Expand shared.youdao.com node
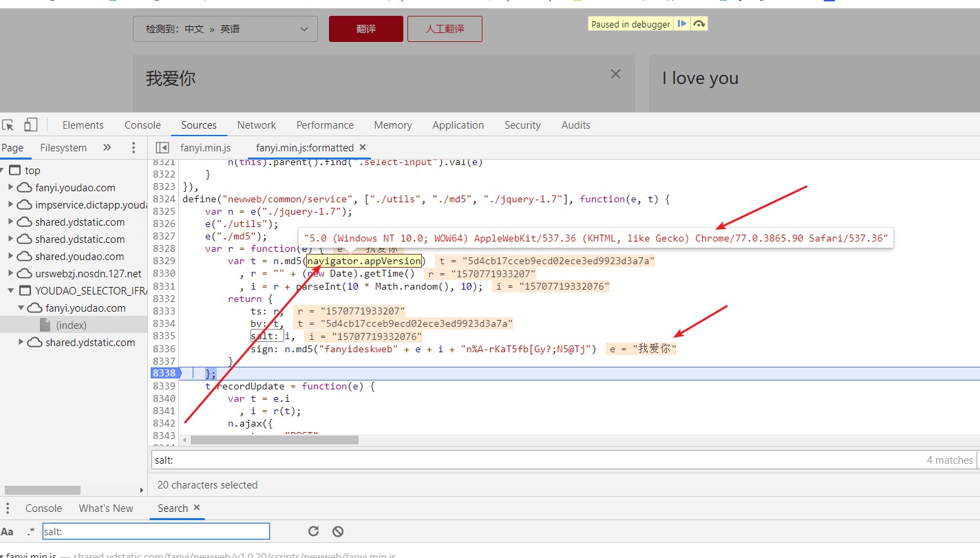Viewport: 980px width, 558px height. (x=11, y=257)
